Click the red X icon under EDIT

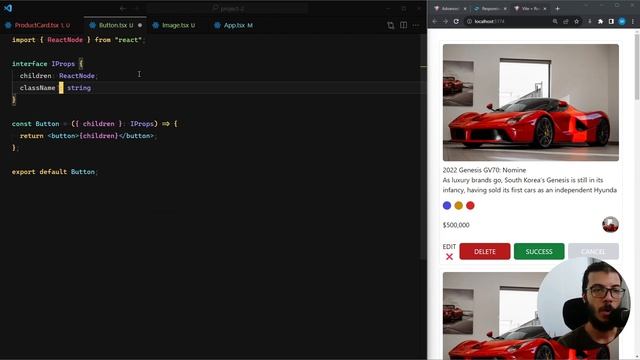[449, 257]
